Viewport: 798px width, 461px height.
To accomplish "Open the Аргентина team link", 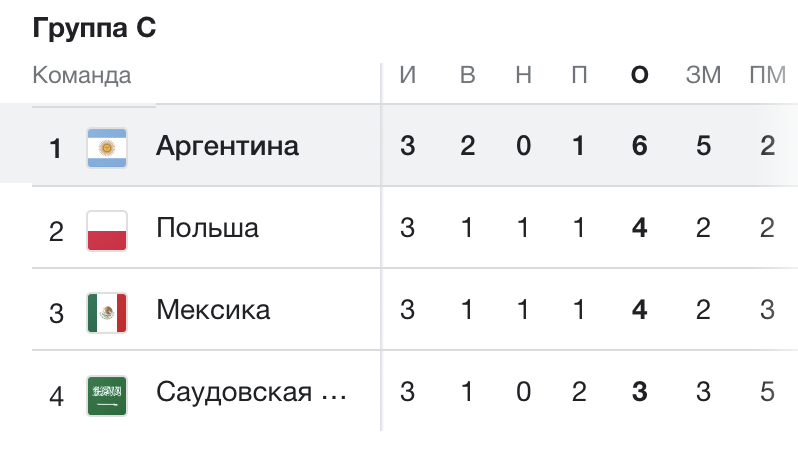I will (x=227, y=147).
